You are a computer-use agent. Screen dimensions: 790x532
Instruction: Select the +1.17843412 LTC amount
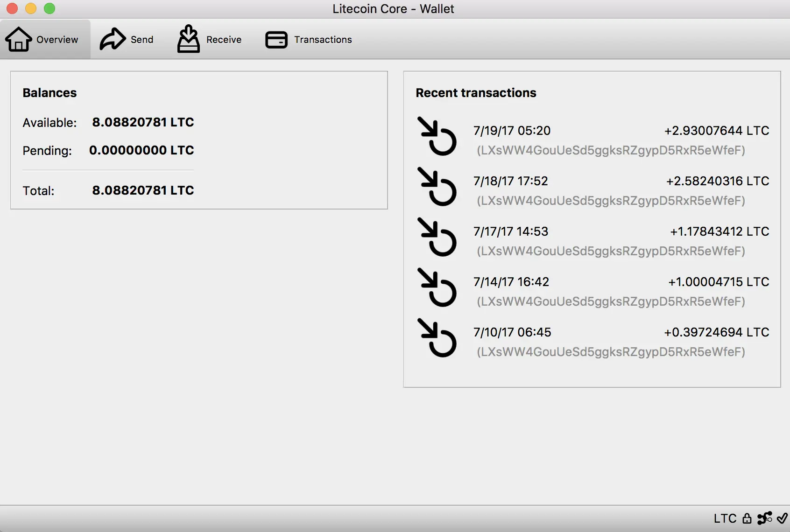click(x=719, y=231)
